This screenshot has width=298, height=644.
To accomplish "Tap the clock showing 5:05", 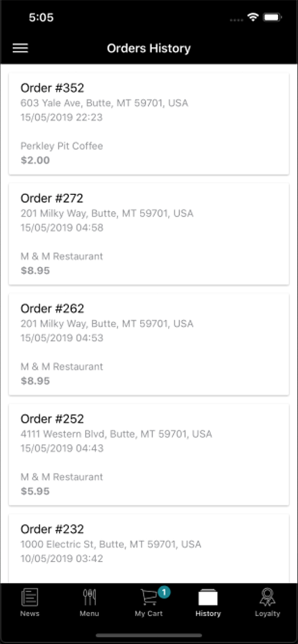I will (x=41, y=17).
